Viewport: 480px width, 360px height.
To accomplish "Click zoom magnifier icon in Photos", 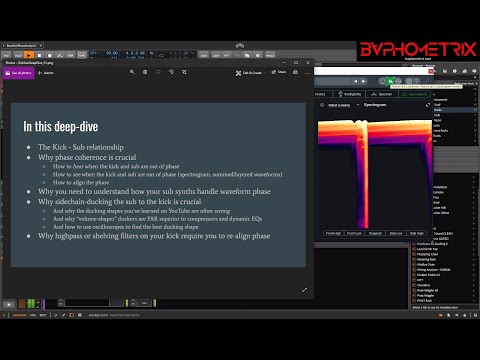I will pyautogui.click(x=132, y=72).
